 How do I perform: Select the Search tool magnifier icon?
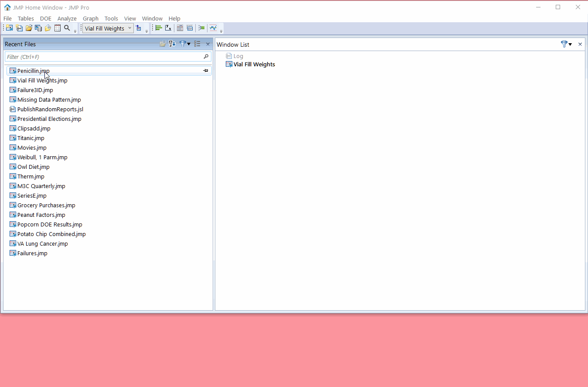(67, 28)
